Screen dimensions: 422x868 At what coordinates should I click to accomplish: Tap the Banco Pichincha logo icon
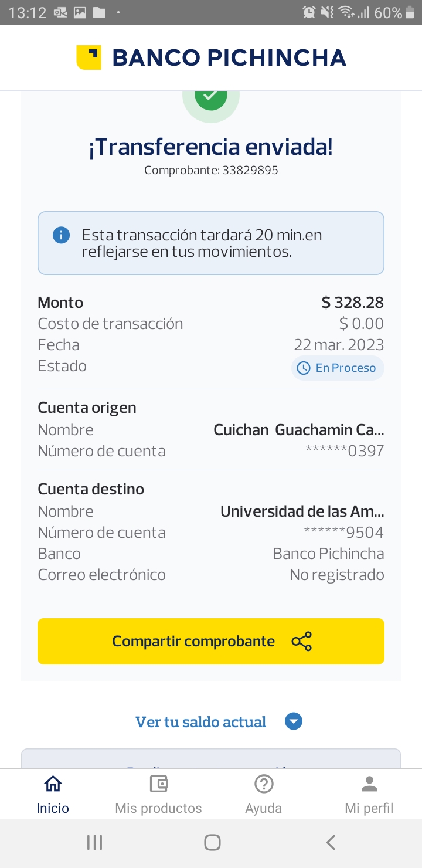pos(89,57)
